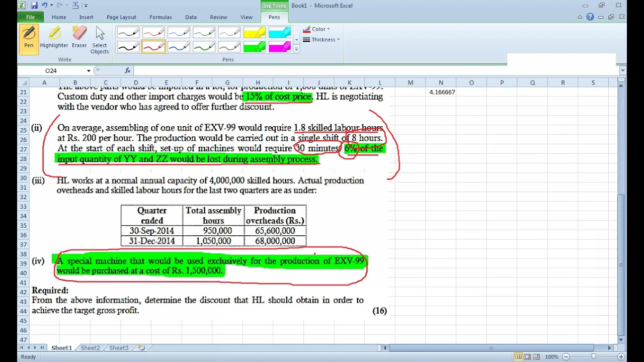
Task: Click the Save icon in Quick Access
Action: (34, 6)
